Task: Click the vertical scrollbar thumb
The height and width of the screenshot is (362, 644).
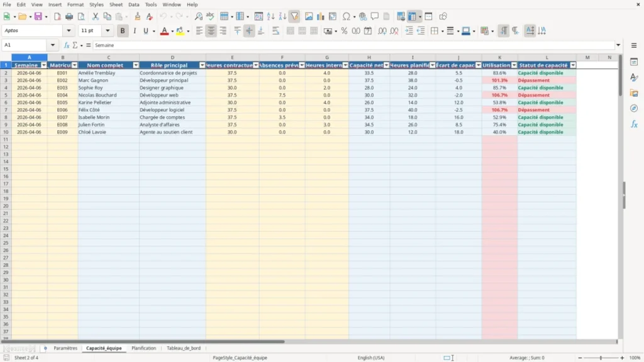Action: pos(620,75)
